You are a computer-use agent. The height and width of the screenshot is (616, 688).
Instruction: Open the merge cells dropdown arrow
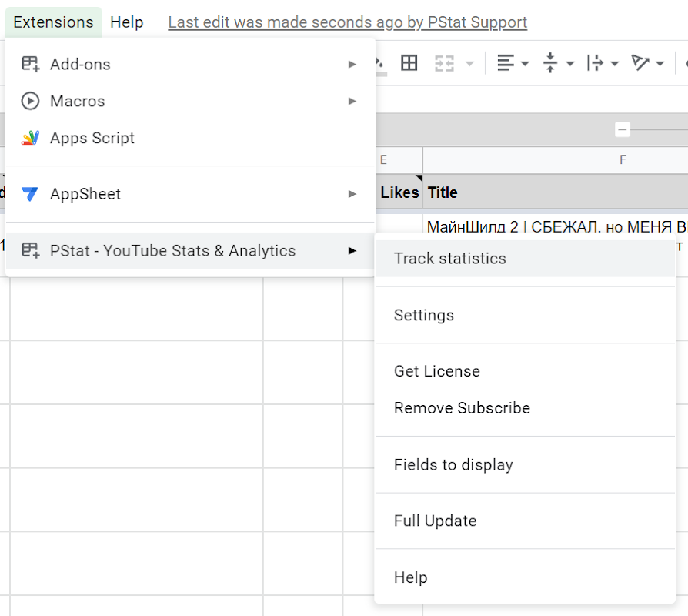point(469,64)
